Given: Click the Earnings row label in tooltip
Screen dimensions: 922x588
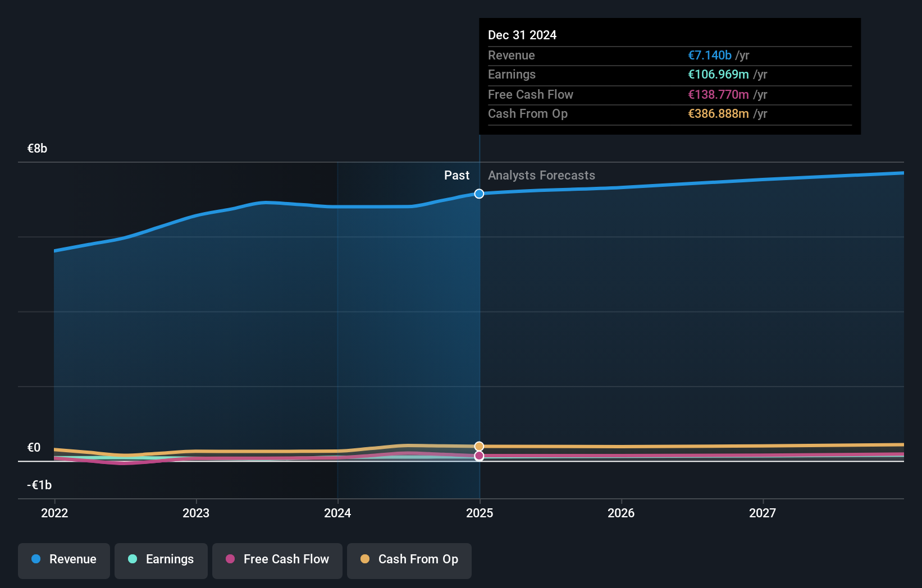Looking at the screenshot, I should [x=512, y=74].
